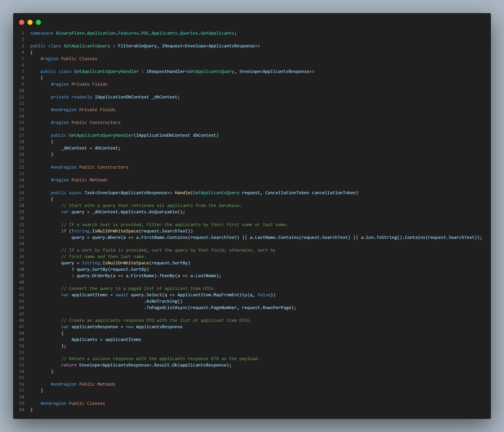Click 'request.SortBy' on line 37

tap(170, 263)
